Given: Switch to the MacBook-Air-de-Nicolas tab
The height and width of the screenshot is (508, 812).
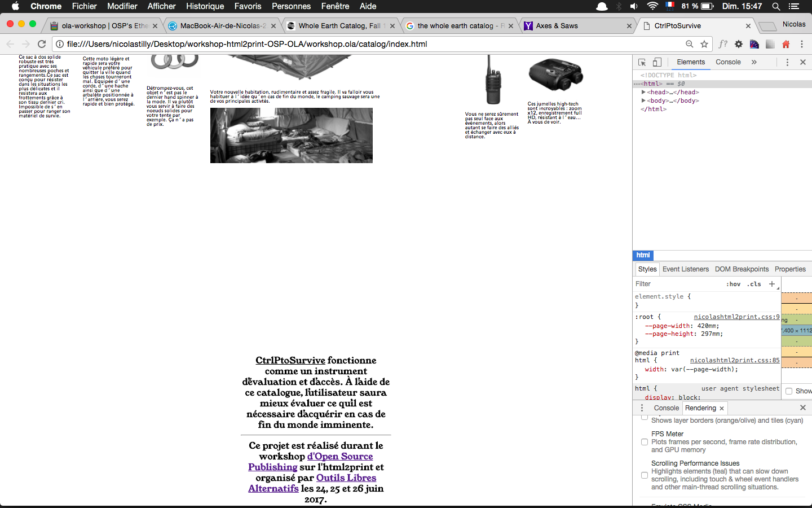Looking at the screenshot, I should (222, 25).
